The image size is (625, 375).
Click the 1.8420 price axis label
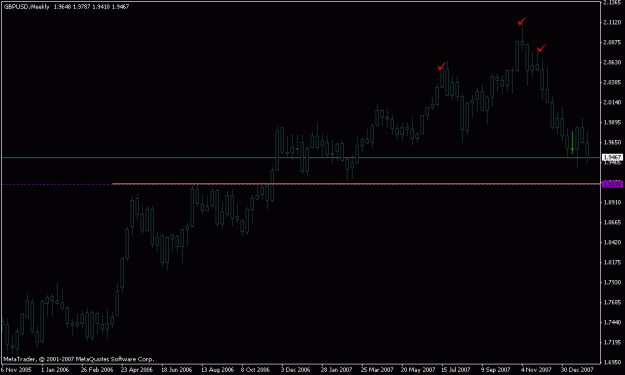pos(612,242)
